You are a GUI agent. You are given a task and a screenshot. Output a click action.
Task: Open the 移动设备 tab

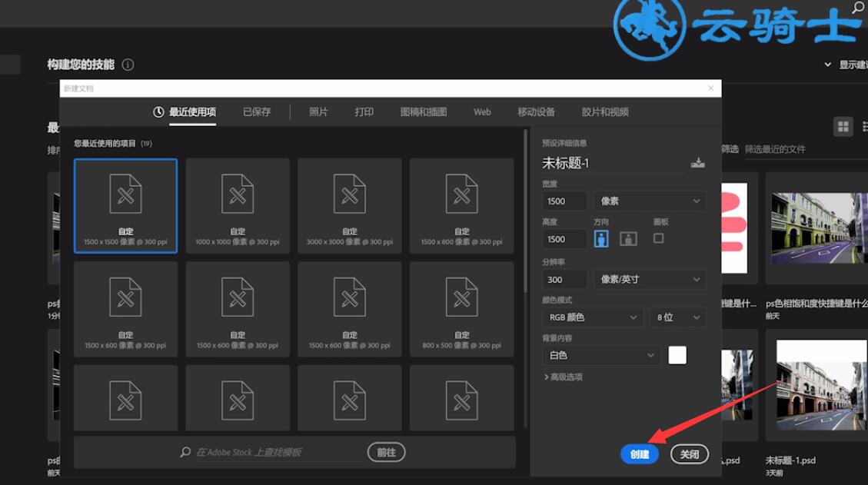536,112
